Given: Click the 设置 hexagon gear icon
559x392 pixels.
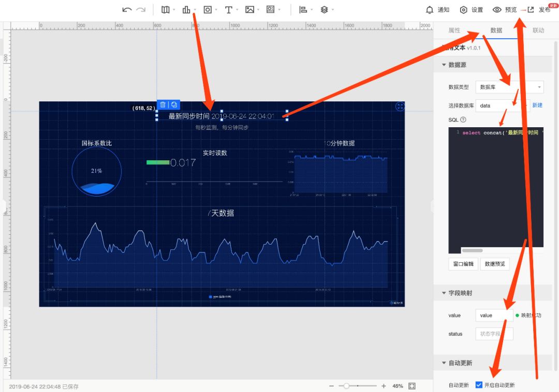Looking at the screenshot, I should 463,10.
